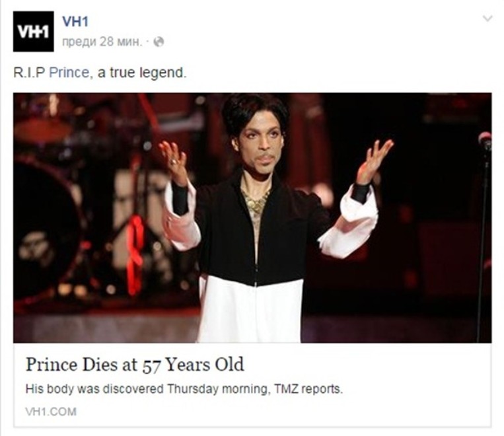Open the tagged 'Prince' link in caption

click(x=69, y=73)
